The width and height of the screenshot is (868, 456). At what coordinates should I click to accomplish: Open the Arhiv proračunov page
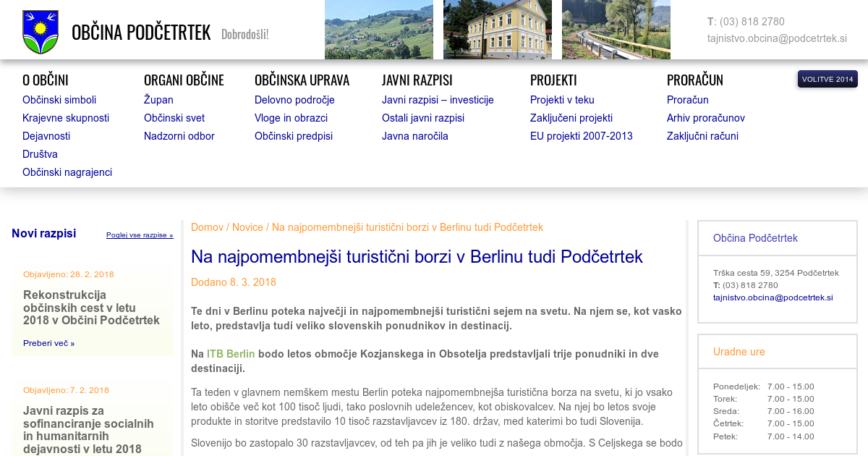pos(705,118)
